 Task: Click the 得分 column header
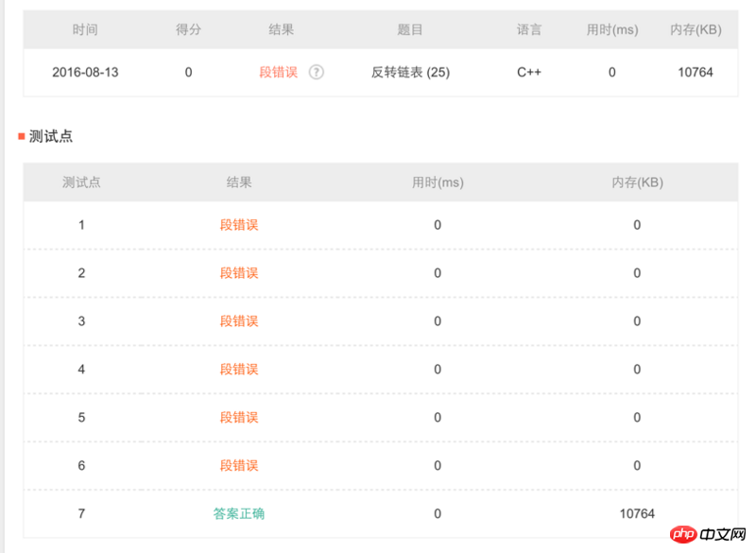pyautogui.click(x=188, y=30)
